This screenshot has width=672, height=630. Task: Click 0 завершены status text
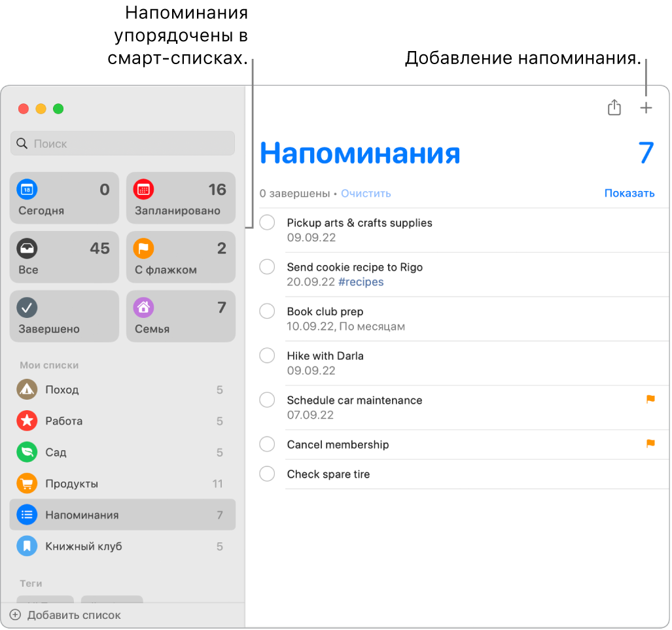coord(294,193)
